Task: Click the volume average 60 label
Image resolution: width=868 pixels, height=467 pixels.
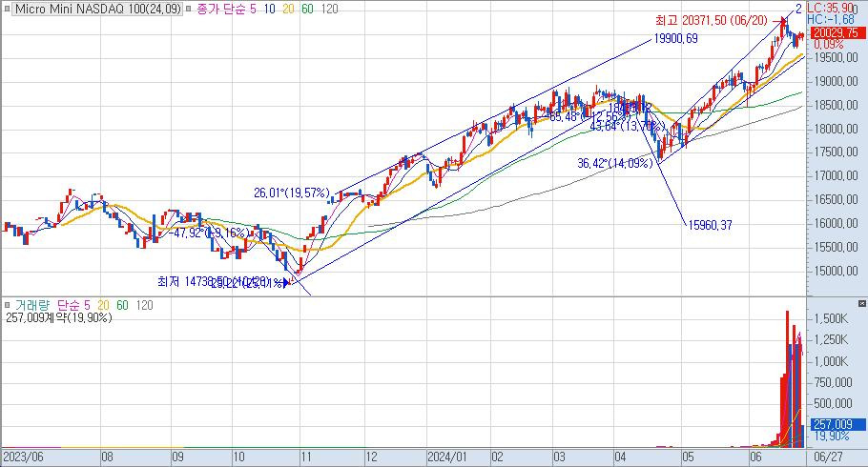Action: 122,305
